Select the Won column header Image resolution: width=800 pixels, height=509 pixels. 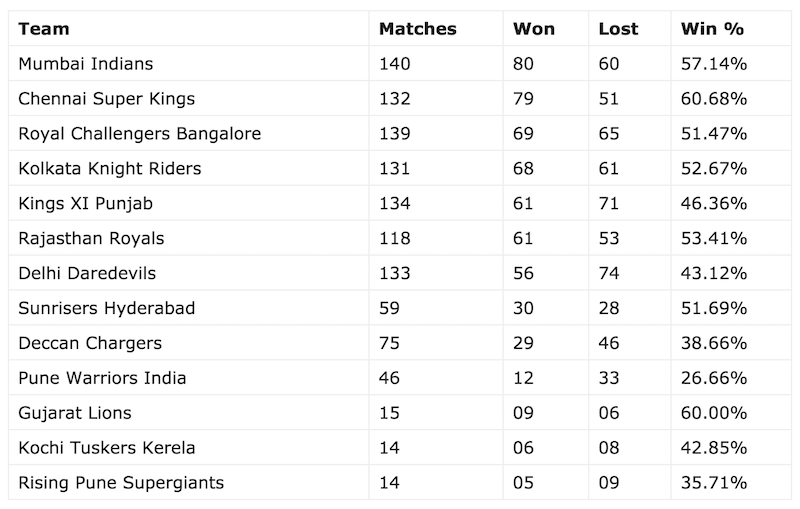point(534,29)
